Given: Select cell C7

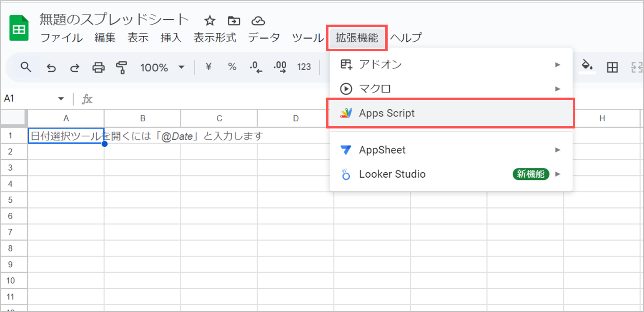Looking at the screenshot, I should point(219,232).
